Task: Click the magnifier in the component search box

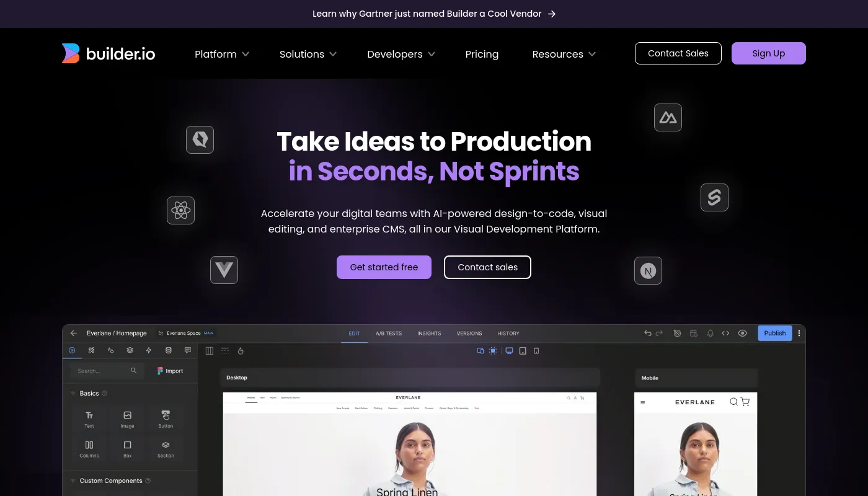Action: pyautogui.click(x=133, y=371)
